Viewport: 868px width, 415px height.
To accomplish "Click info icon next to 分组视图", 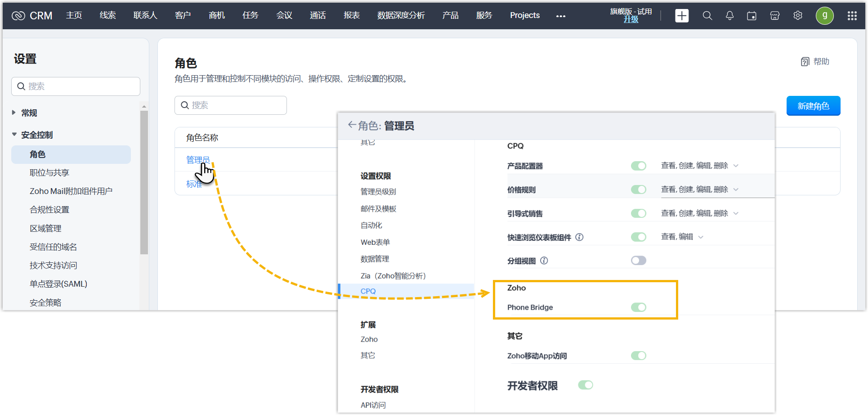I will pyautogui.click(x=544, y=261).
